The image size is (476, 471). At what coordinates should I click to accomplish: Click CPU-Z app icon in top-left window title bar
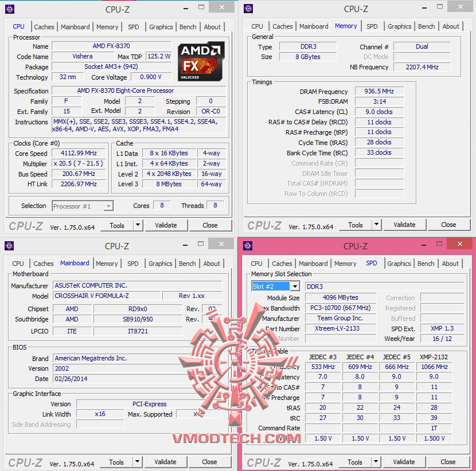tap(10, 9)
